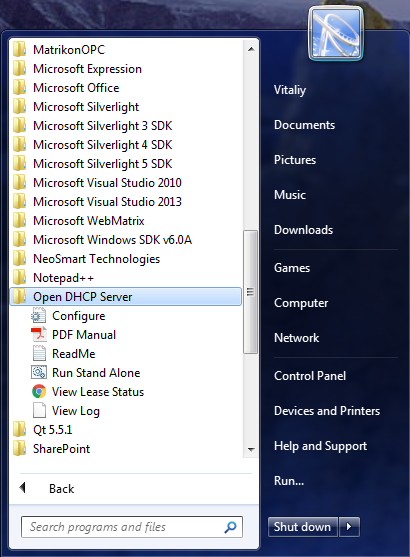Screen dimensions: 410x557
Task: Collapse the Open DHCP Server folder
Action: (126, 297)
